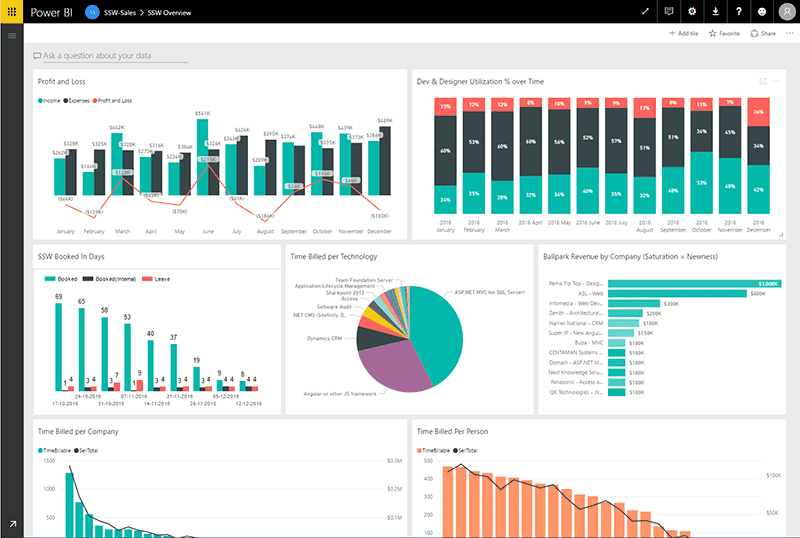This screenshot has height=538, width=800.
Task: Click the download arrow icon
Action: [x=715, y=11]
